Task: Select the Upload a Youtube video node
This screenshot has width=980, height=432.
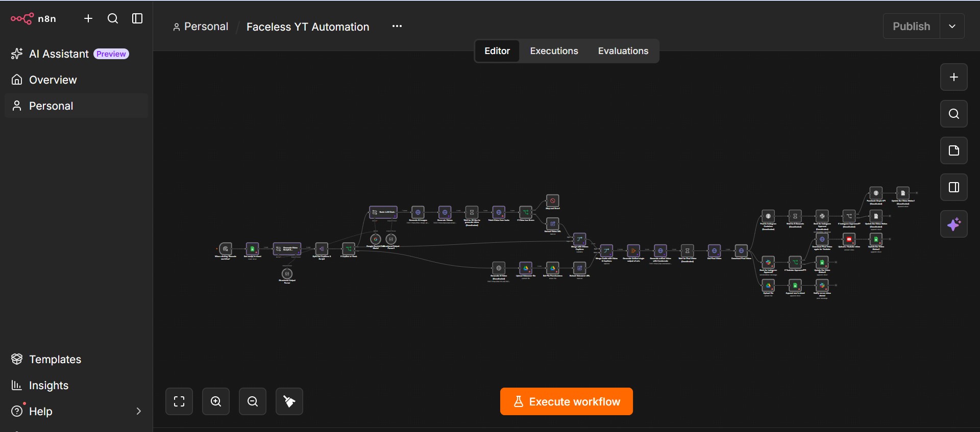Action: (849, 239)
